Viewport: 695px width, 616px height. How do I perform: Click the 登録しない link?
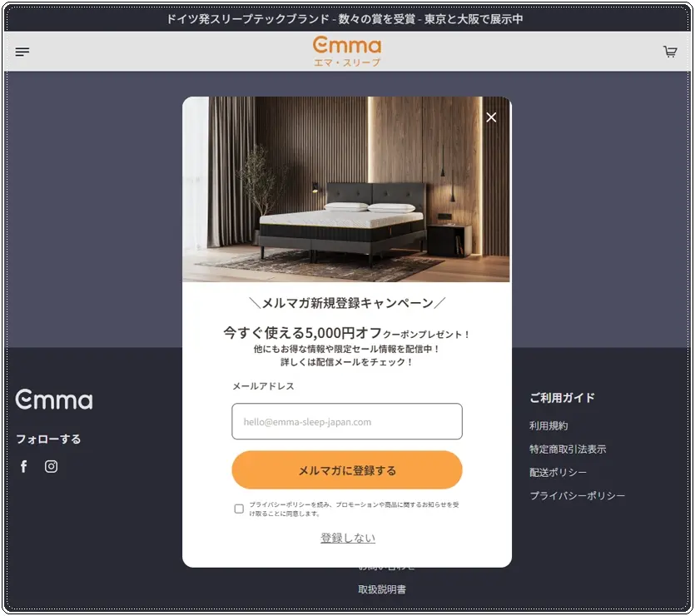[348, 538]
